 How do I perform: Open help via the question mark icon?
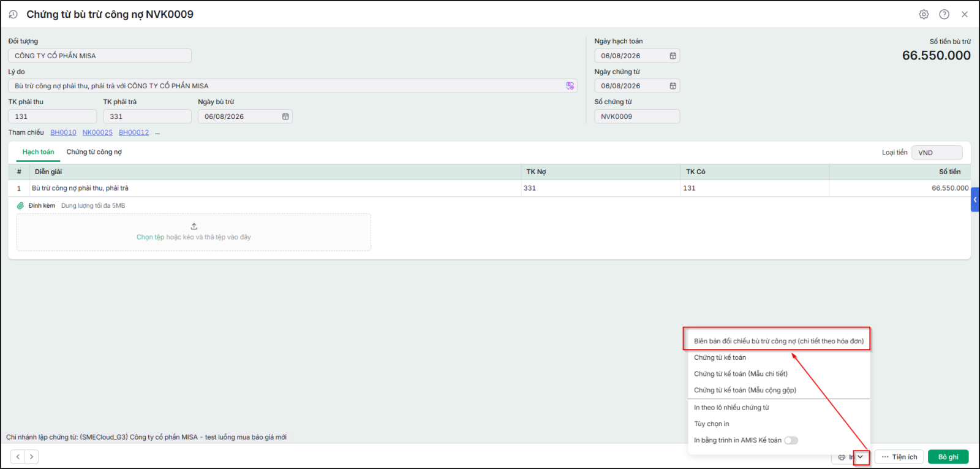tap(944, 14)
